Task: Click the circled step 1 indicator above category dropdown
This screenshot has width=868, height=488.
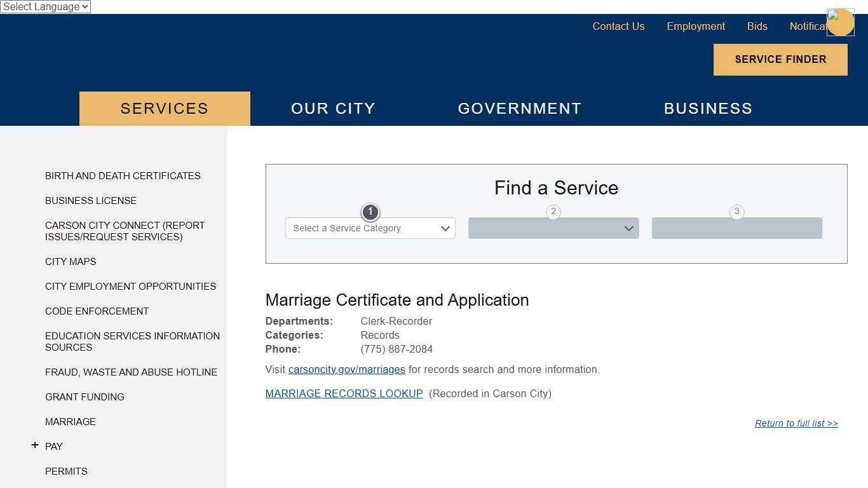Action: 370,212
